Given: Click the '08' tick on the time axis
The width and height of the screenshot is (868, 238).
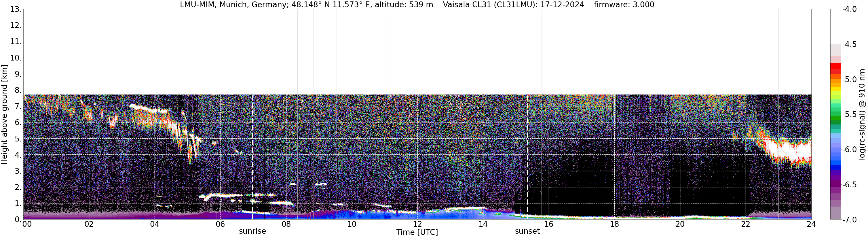Looking at the screenshot, I should point(286,224).
